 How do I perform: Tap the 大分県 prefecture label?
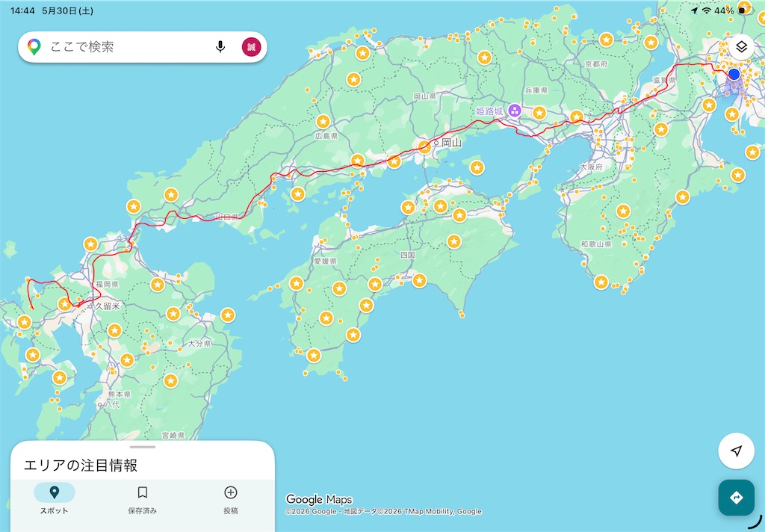[x=199, y=344]
